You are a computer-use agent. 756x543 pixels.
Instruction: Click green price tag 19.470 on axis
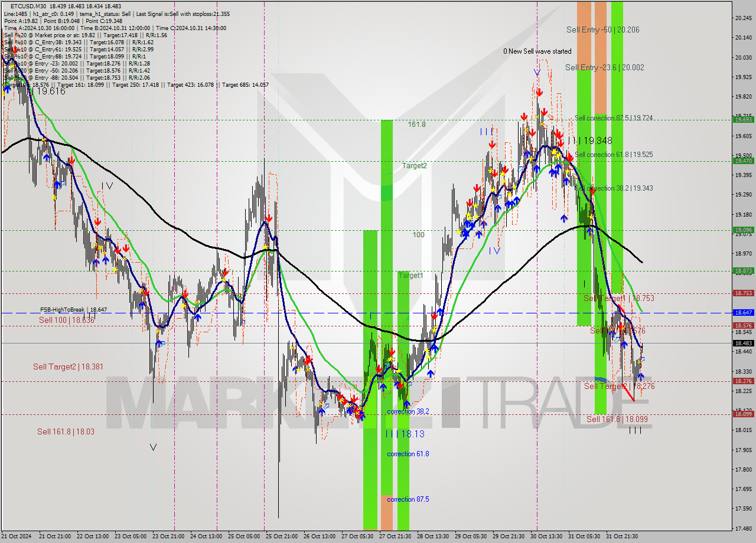(743, 161)
